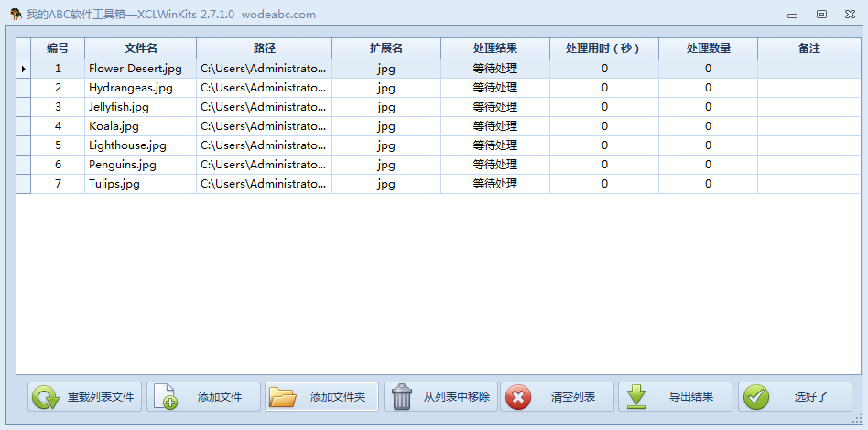Click the row selector of Koala.jpg
The width and height of the screenshot is (868, 430).
click(23, 126)
